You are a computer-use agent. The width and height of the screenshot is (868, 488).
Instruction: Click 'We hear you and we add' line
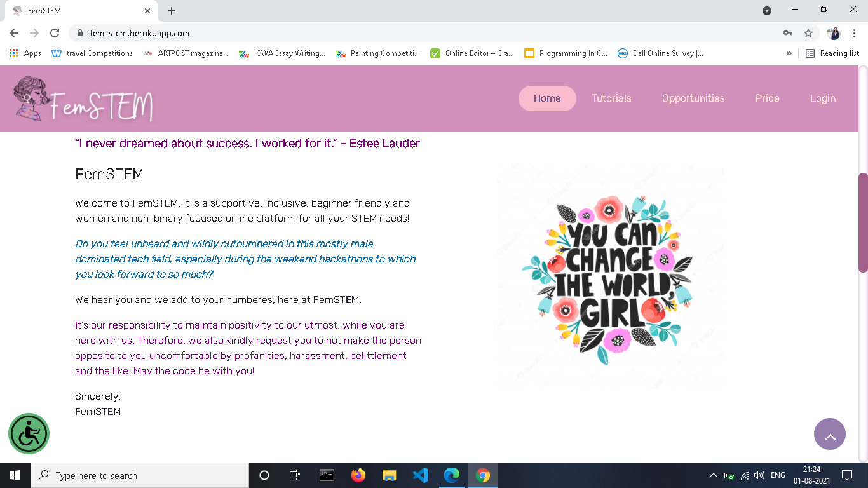click(218, 300)
